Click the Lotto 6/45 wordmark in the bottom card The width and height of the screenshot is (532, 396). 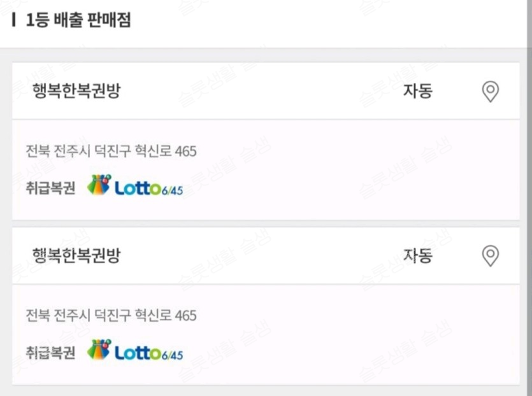[x=149, y=353]
